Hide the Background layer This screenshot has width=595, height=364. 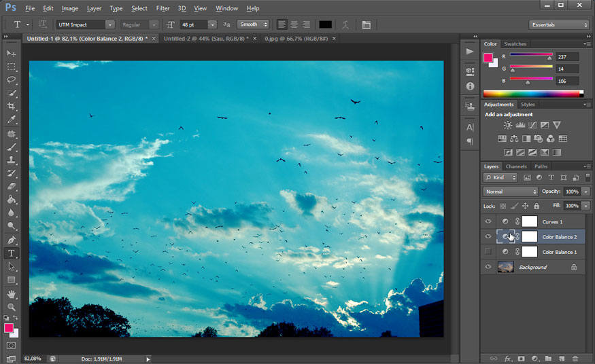click(488, 267)
